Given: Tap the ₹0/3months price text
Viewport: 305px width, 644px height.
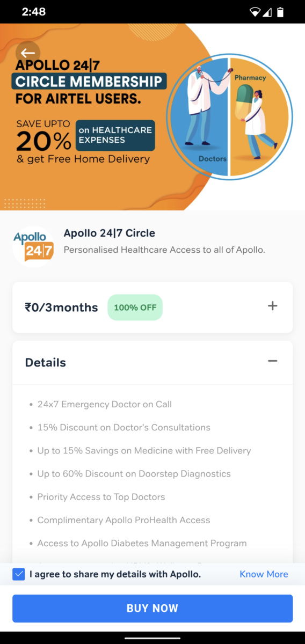Looking at the screenshot, I should 62,308.
